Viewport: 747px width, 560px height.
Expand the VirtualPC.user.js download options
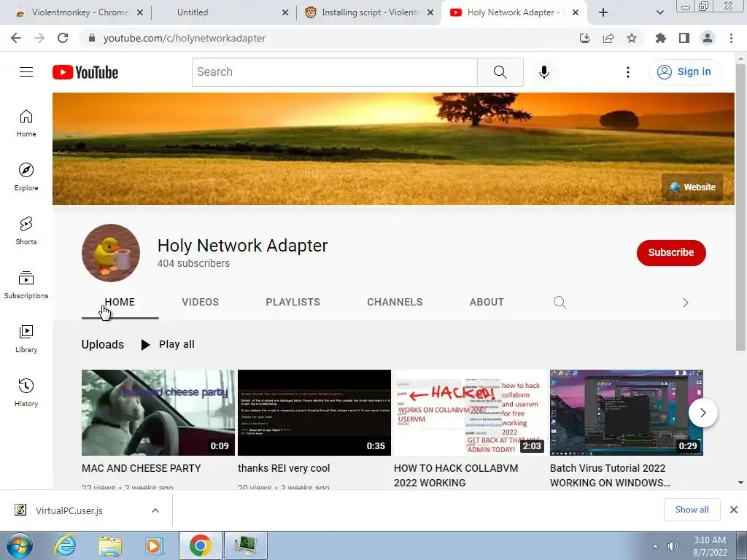click(x=155, y=510)
